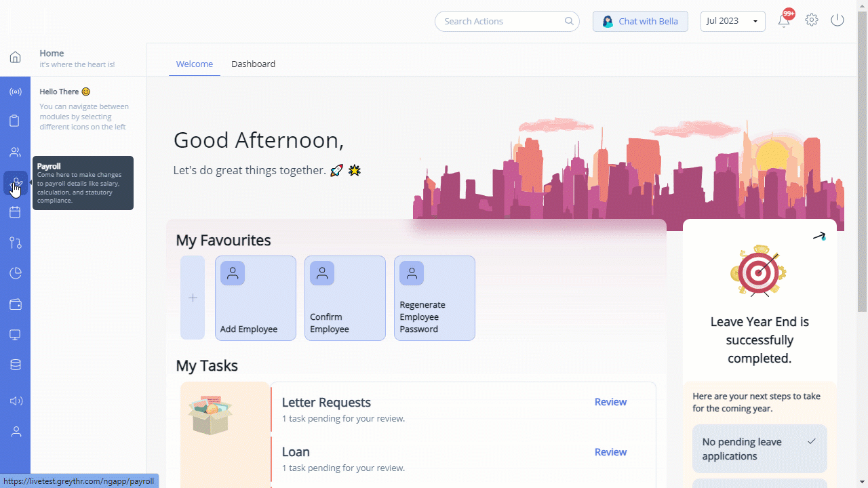Click the arrow icon on Leave Year End card

click(x=820, y=237)
